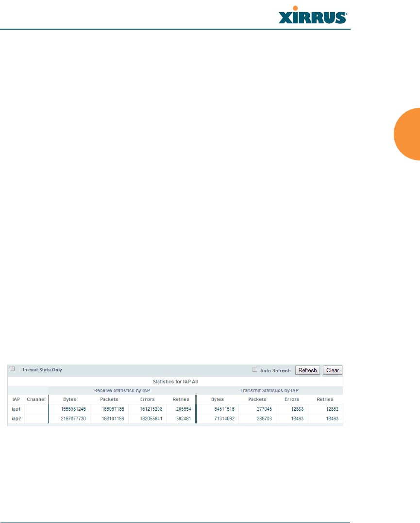Select receive bytes value 2167877730
This screenshot has width=420, height=523.
pyautogui.click(x=73, y=418)
